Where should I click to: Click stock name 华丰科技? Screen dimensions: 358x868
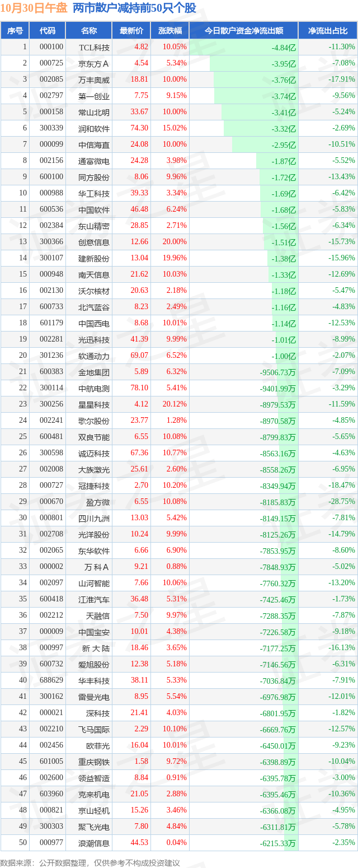pos(94,680)
